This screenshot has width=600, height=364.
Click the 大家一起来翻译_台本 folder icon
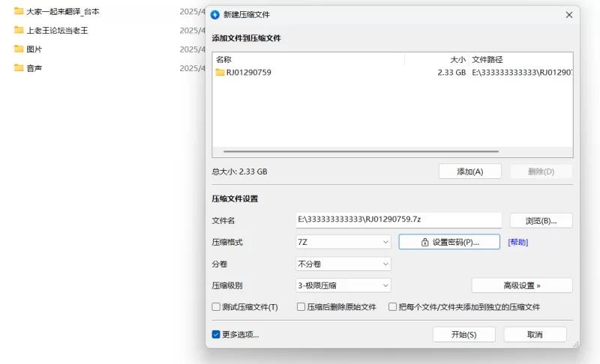[19, 11]
